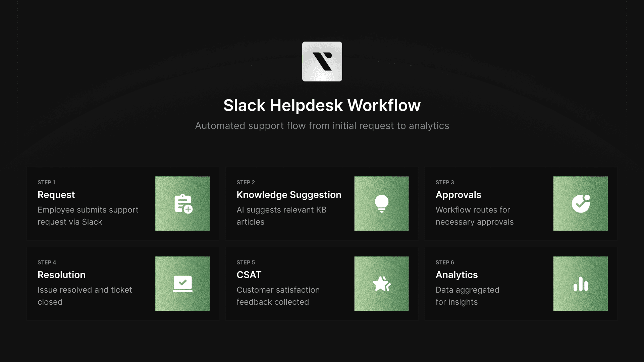Click the laptop-check Resolution icon
The width and height of the screenshot is (644, 362).
coord(182,284)
